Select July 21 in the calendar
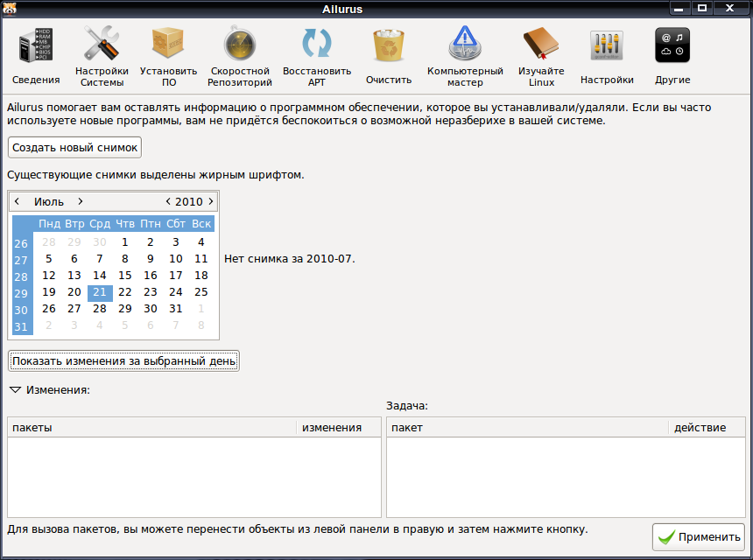 pos(100,292)
